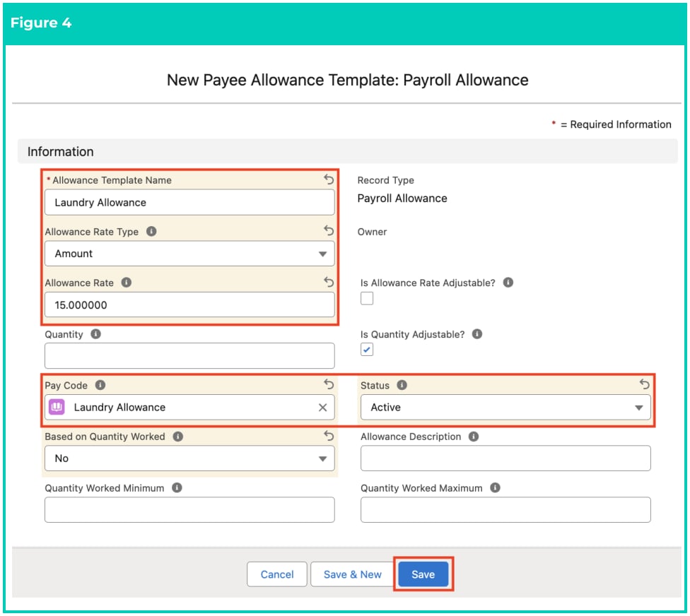Expand Based on Quantity Worked dropdown
This screenshot has width=690, height=616.
click(x=189, y=458)
